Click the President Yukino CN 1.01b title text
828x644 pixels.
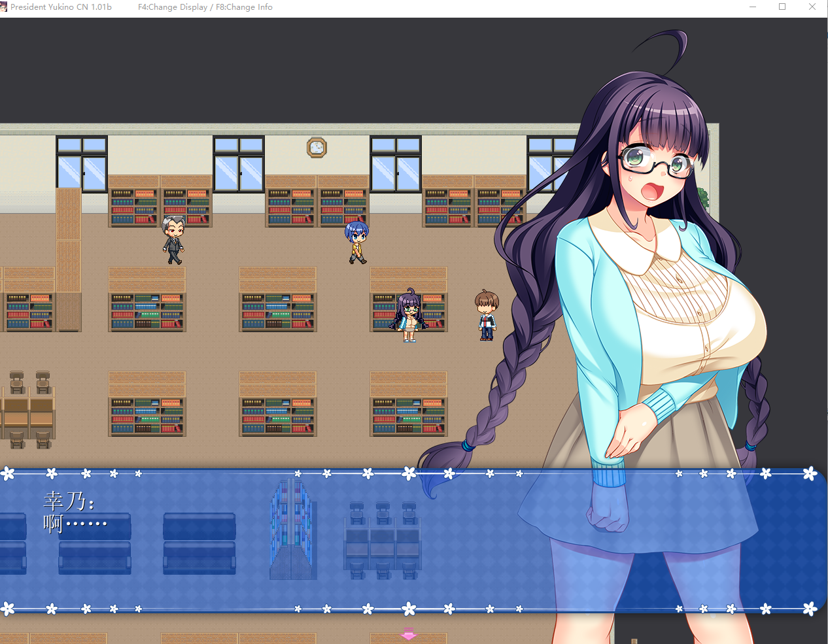tap(62, 7)
